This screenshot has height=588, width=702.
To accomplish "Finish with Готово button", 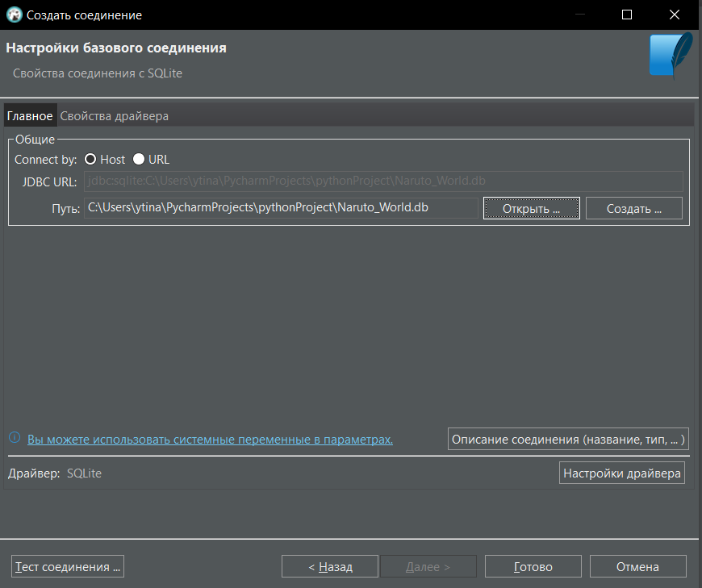I will pyautogui.click(x=533, y=566).
